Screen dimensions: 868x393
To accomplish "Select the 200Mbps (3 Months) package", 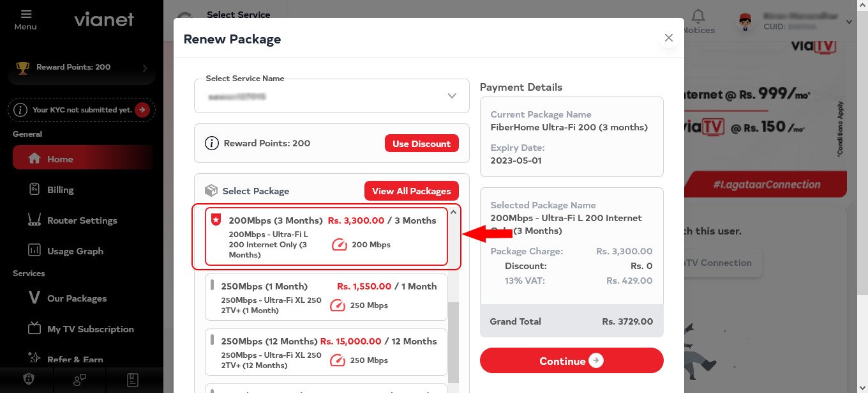I will tap(326, 236).
